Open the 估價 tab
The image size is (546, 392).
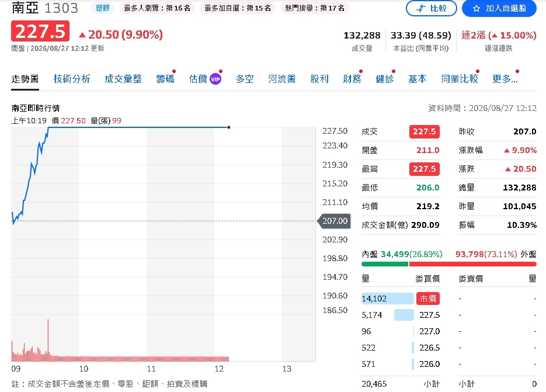(198, 79)
